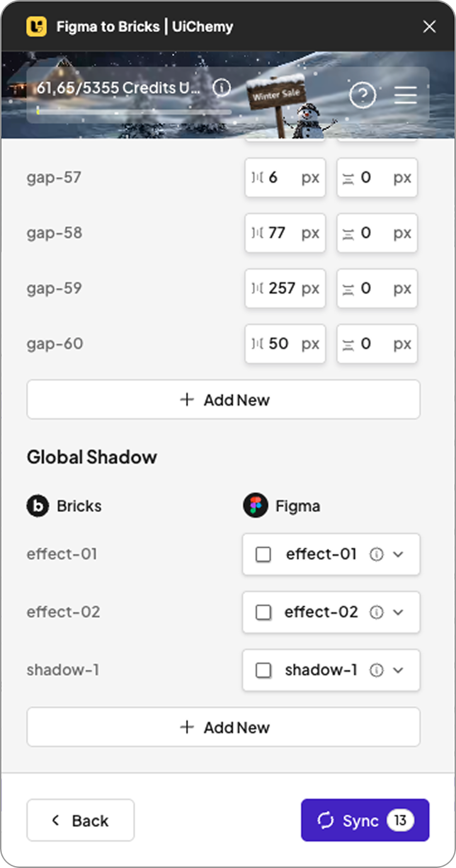This screenshot has height=868, width=456.
Task: Open the help question mark icon
Action: tap(363, 96)
